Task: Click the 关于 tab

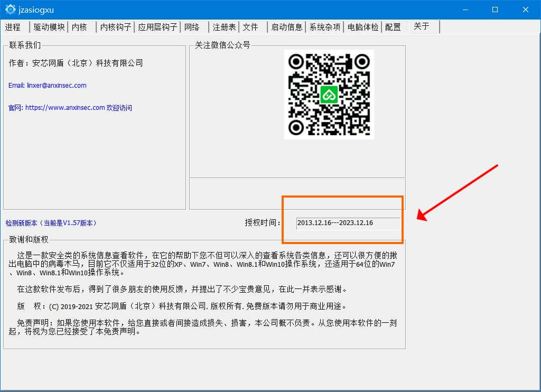Action: point(424,26)
